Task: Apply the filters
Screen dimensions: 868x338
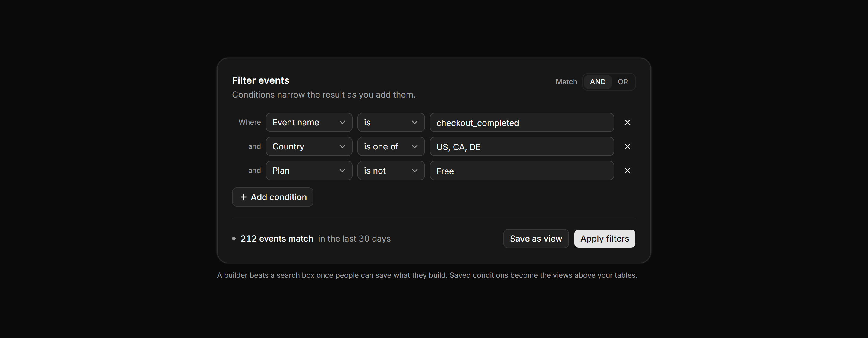Action: click(x=605, y=239)
